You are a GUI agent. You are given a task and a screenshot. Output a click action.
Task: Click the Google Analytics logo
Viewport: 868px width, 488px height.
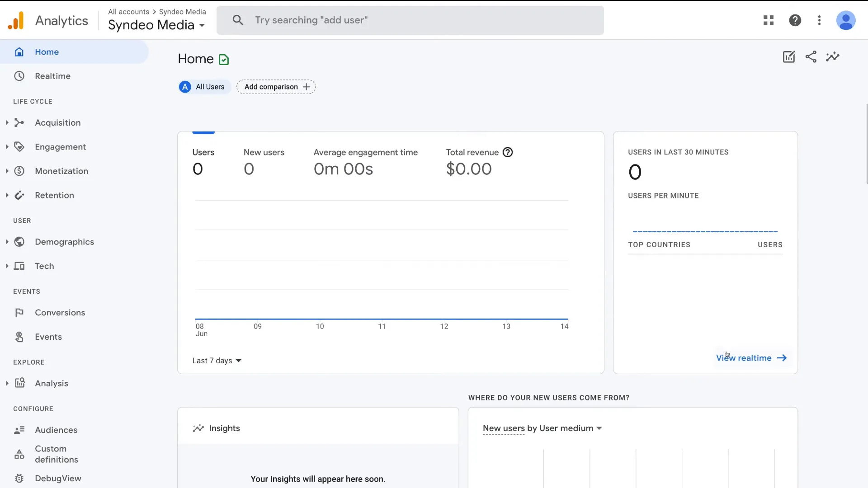16,20
